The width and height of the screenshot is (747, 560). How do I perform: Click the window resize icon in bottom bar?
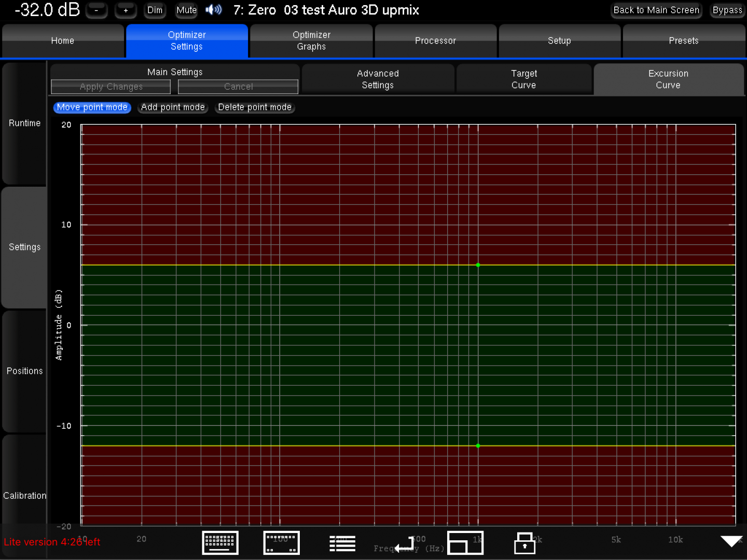[465, 543]
